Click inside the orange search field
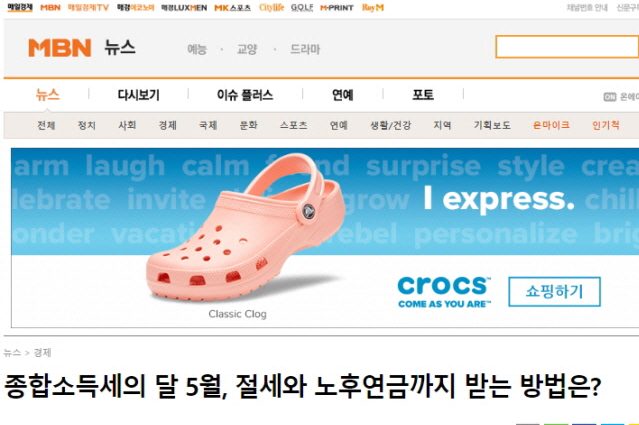The height and width of the screenshot is (425, 639). click(x=567, y=47)
